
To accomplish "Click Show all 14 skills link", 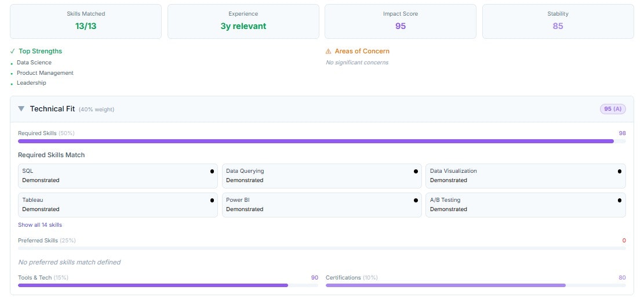I will click(40, 225).
